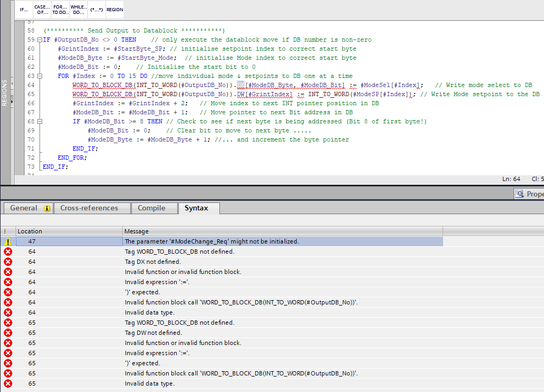Expand the REGIONS side panel
544x392 pixels.
tap(5, 93)
